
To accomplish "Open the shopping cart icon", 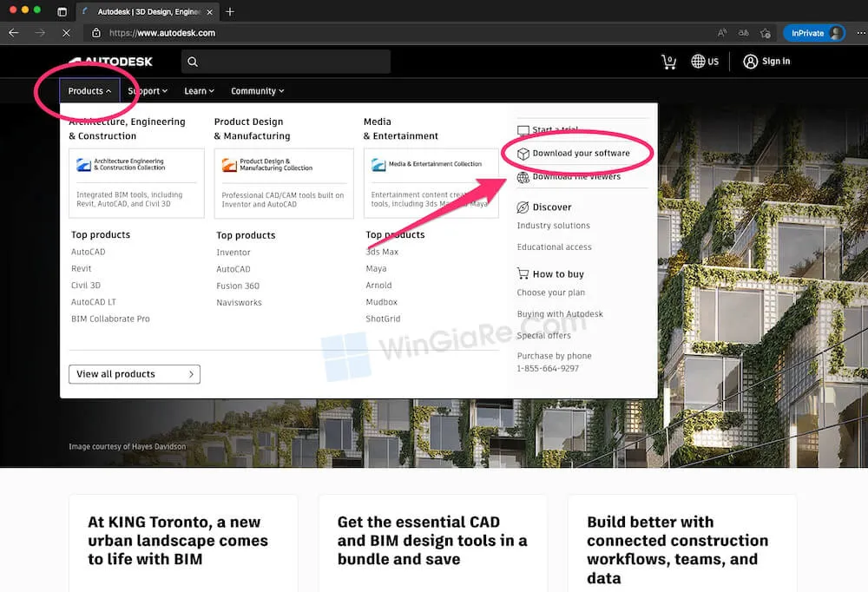I will (x=668, y=62).
